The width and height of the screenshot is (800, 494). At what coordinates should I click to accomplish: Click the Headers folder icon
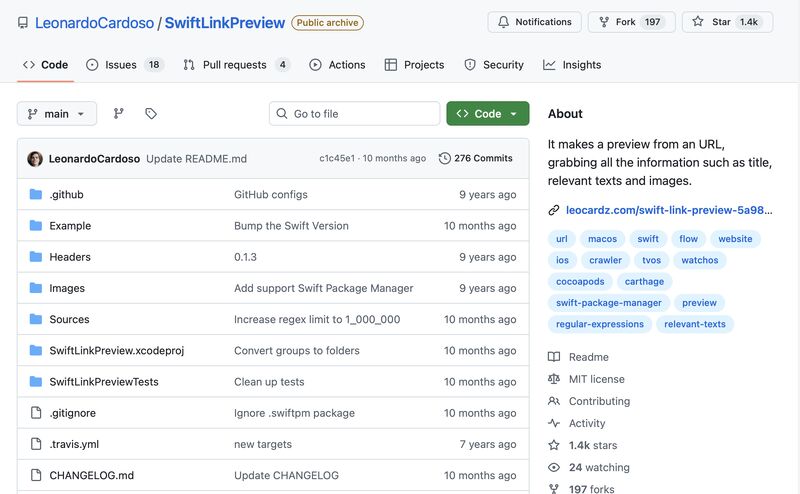36,257
